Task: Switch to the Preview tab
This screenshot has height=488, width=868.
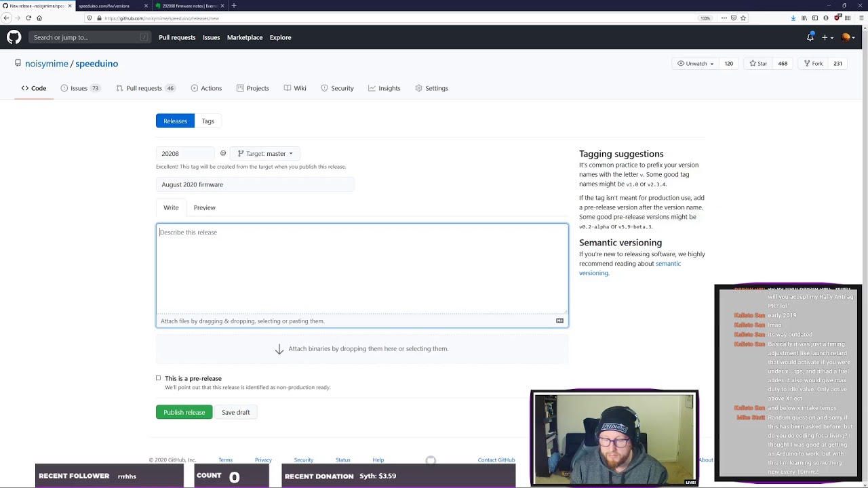Action: click(x=204, y=207)
